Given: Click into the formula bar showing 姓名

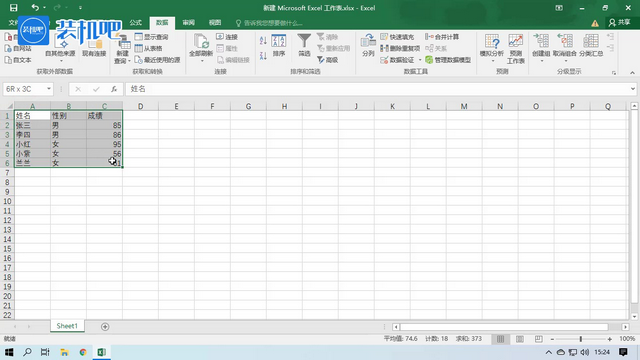Looking at the screenshot, I should (x=377, y=89).
